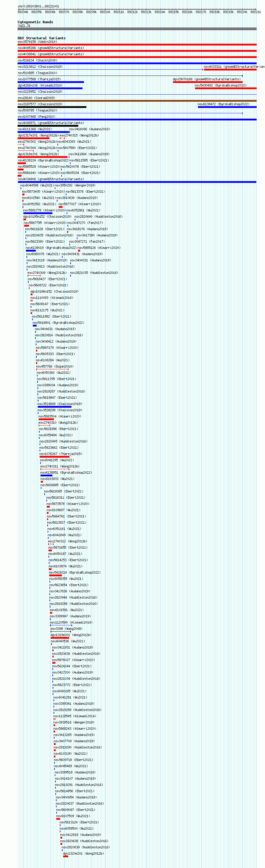Select the DGV Structural Variants track heading
Image resolution: width=265 pixels, height=868 pixels.
(x=41, y=38)
